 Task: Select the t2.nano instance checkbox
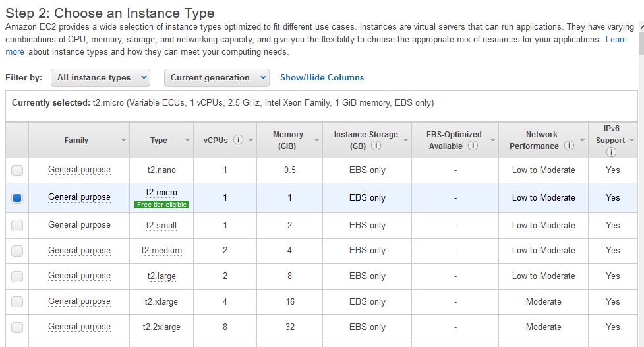click(17, 170)
